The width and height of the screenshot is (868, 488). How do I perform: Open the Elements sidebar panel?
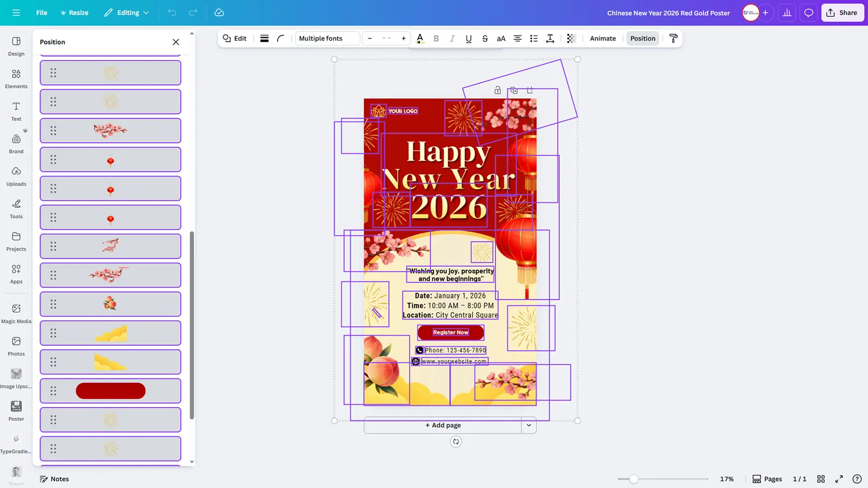[16, 79]
